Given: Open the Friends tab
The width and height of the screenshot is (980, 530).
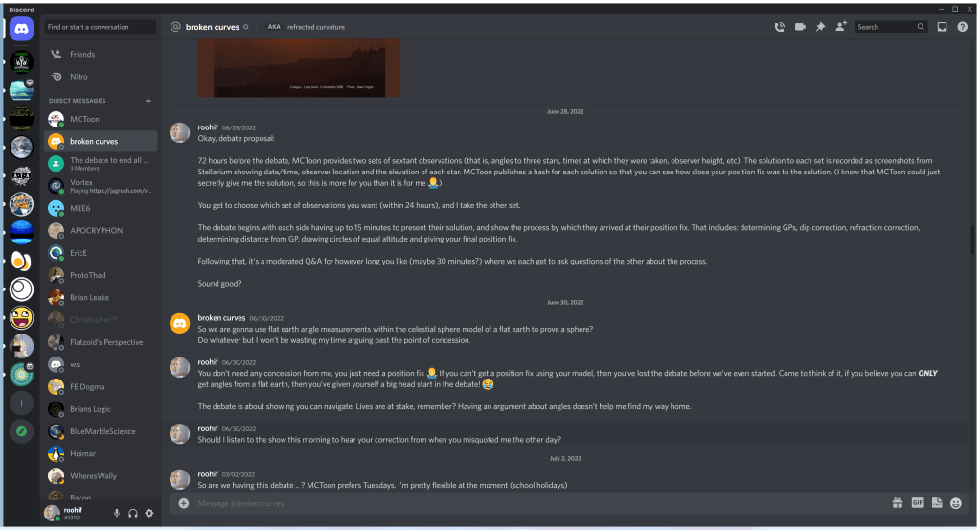Looking at the screenshot, I should (x=82, y=55).
